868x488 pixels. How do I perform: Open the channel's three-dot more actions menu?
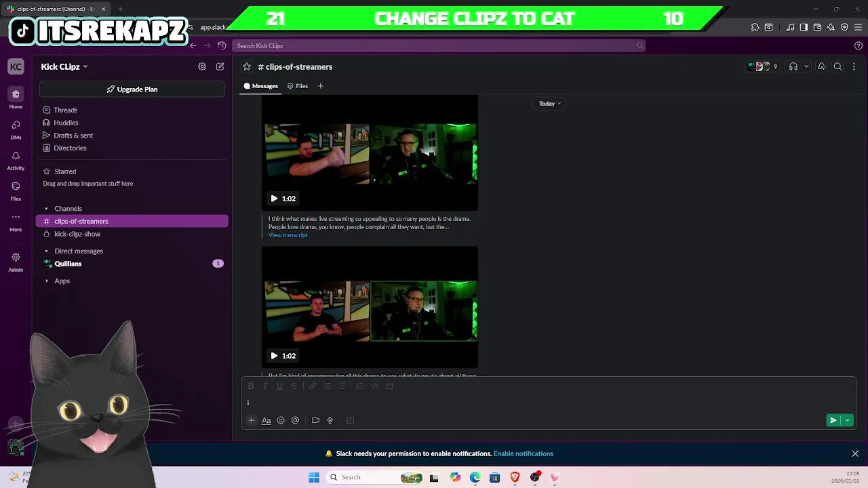point(854,66)
